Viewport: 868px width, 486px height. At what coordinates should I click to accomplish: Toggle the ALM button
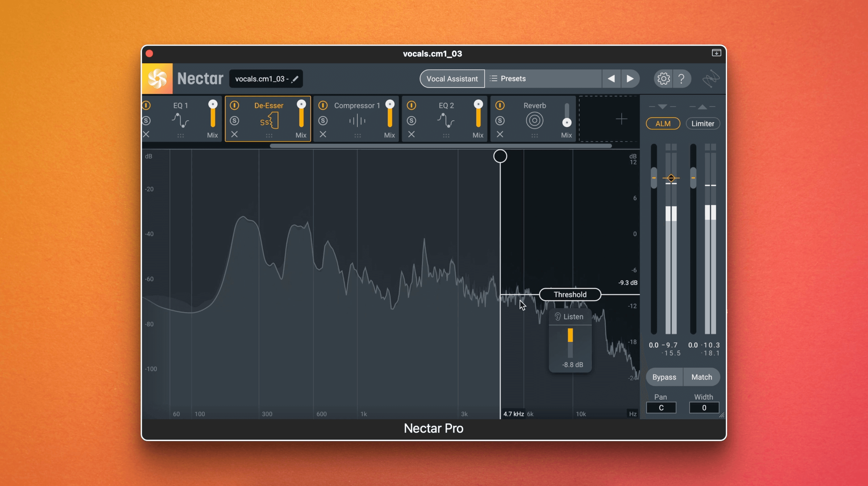coord(663,124)
